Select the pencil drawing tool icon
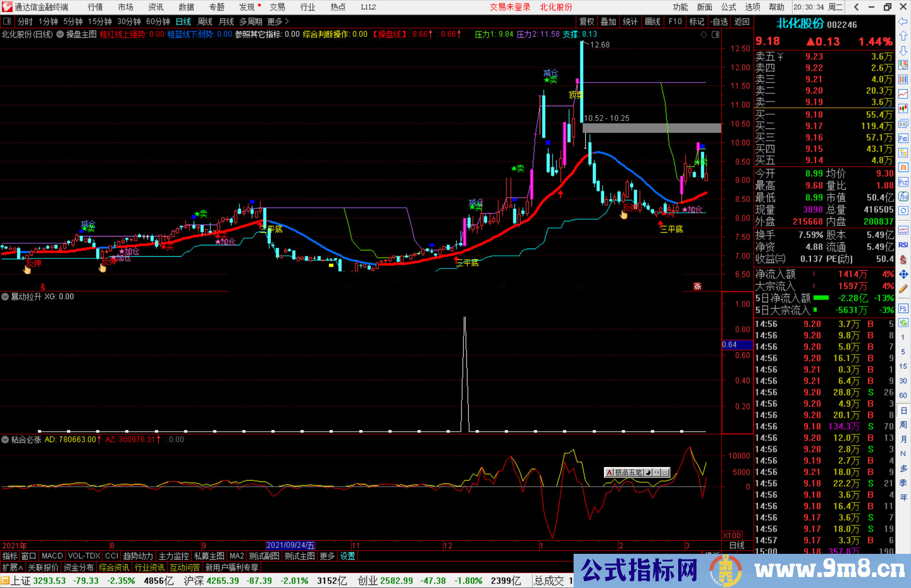This screenshot has height=588, width=911. (x=903, y=289)
